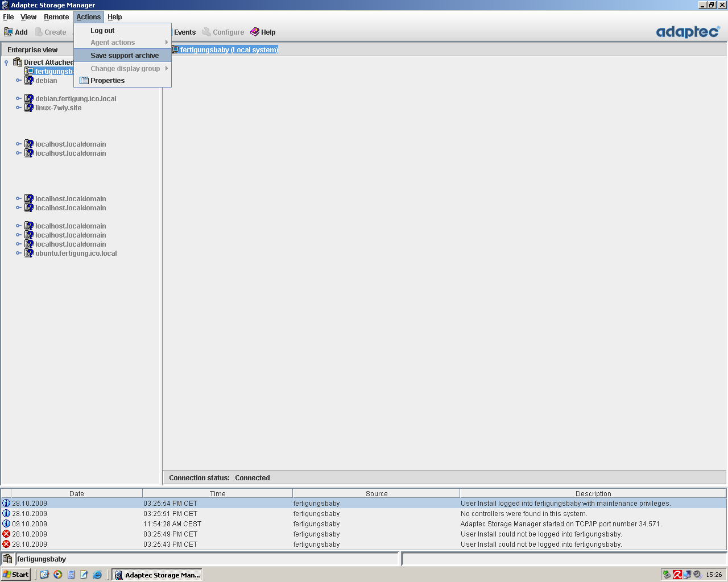This screenshot has width=728, height=582.
Task: Click the fertigungsbaby status bar field
Action: [207, 559]
